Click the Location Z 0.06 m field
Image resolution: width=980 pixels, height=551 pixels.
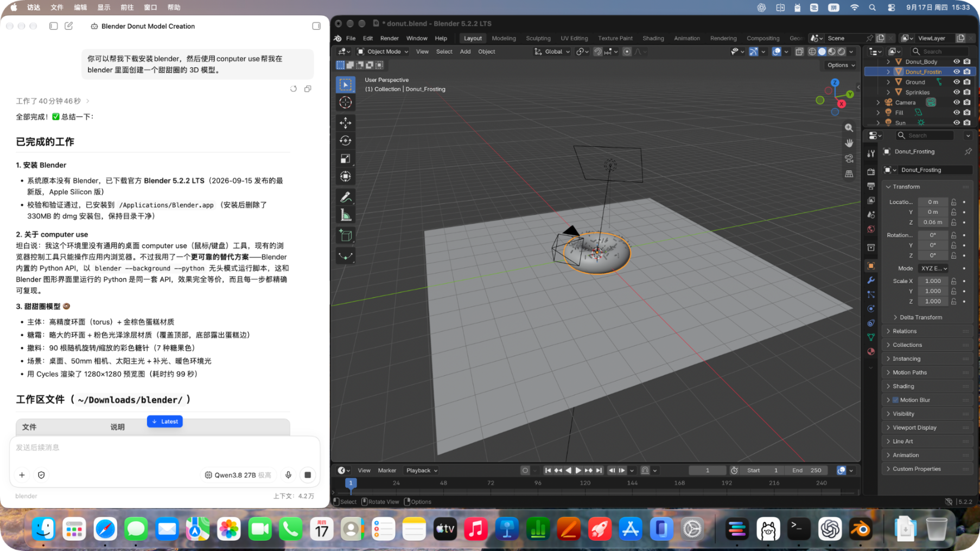click(933, 222)
